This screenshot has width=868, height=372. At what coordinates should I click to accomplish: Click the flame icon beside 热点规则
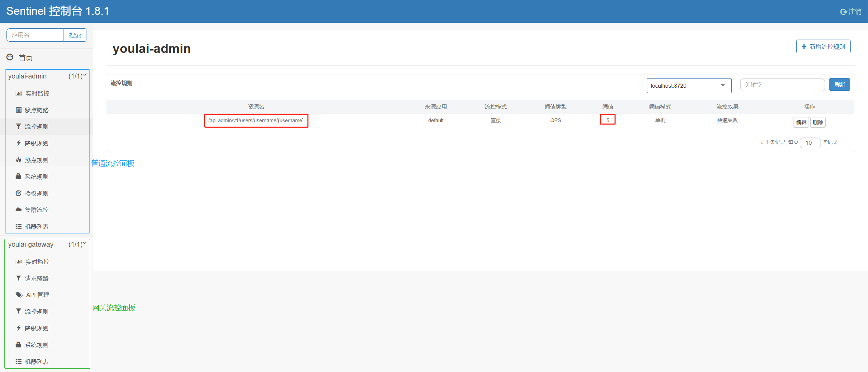19,160
